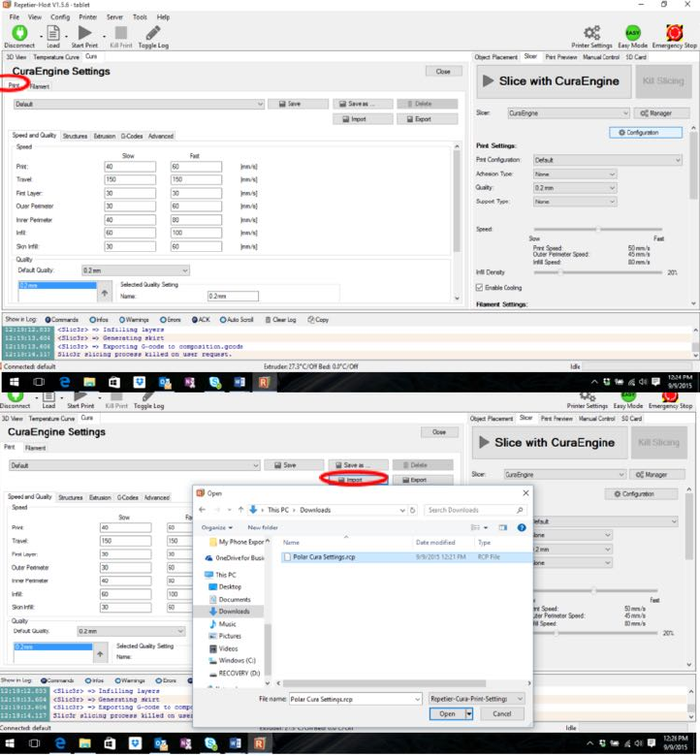Switch to the Structures tab in top window
This screenshot has height=756, width=700.
point(75,136)
